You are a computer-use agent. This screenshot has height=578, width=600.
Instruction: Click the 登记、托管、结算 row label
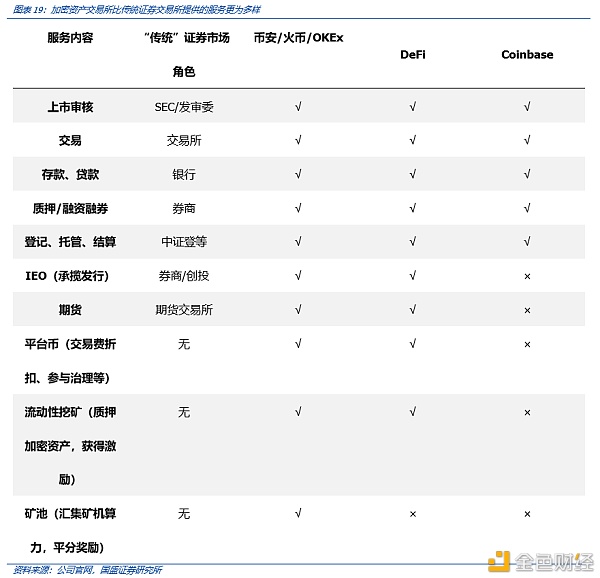[70, 242]
